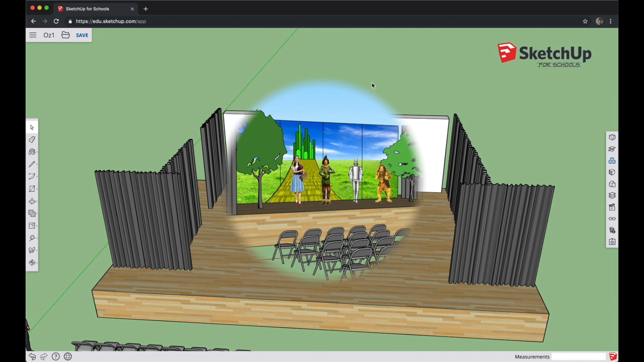Expand the Orbit tool flyout arrow
The height and width of the screenshot is (362, 644).
pos(37,263)
